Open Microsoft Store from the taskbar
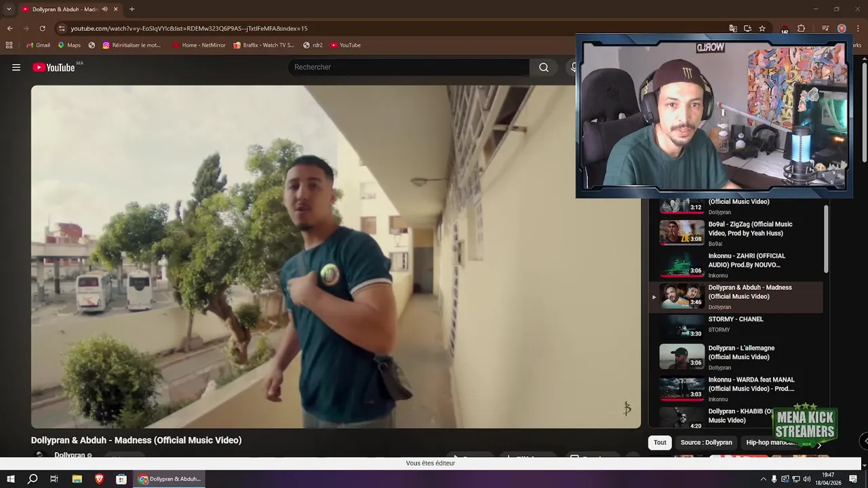Image resolution: width=868 pixels, height=488 pixels. click(x=121, y=479)
